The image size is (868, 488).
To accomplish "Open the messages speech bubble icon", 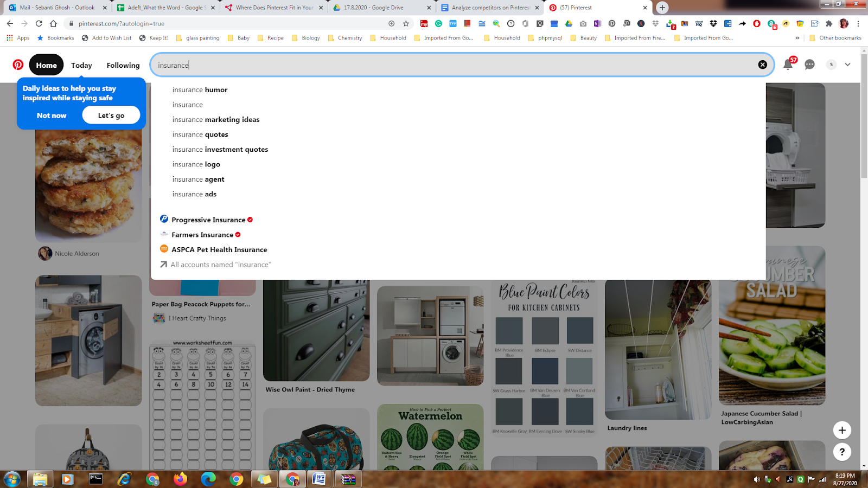I will point(809,65).
